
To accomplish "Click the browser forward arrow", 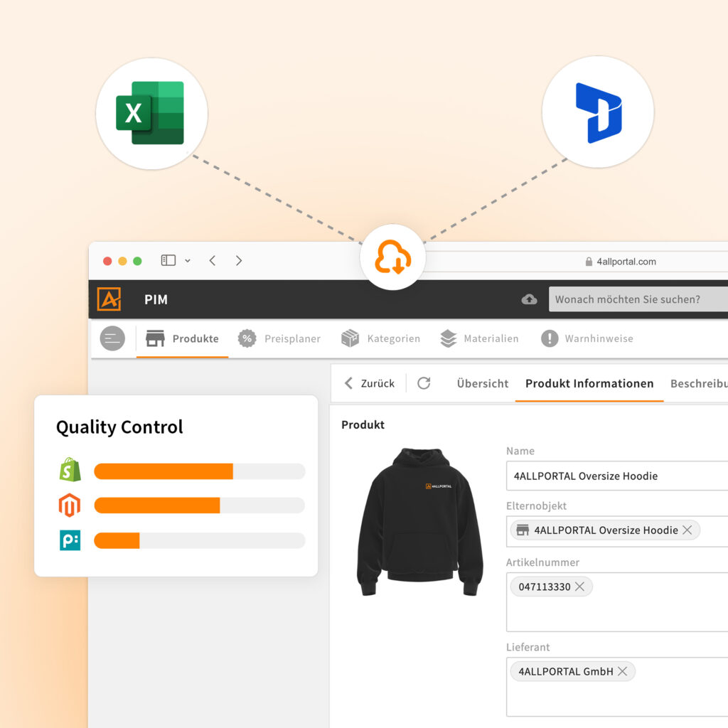I will pos(239,261).
